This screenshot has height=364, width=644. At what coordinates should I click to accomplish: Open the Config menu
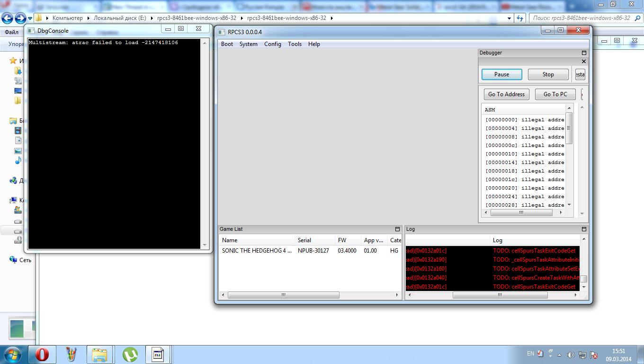(x=272, y=44)
